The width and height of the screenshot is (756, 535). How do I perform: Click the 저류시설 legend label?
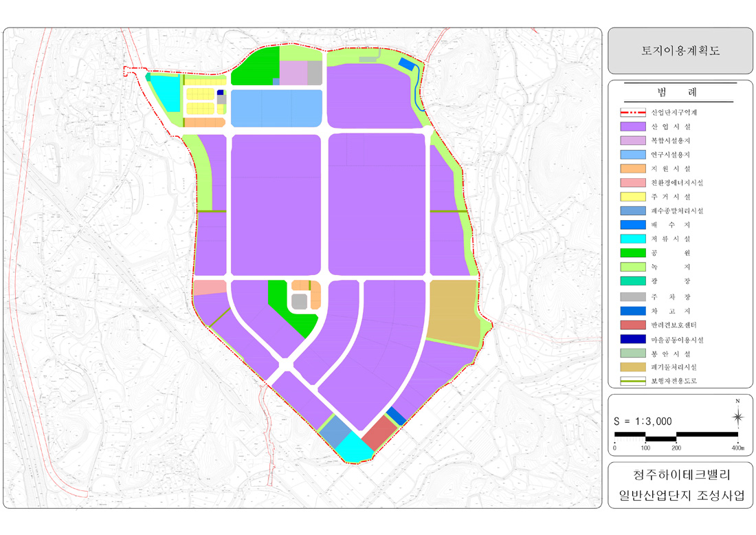[x=671, y=239]
